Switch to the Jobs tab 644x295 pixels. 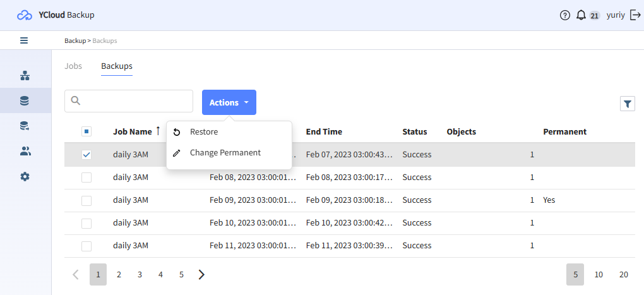pos(73,66)
